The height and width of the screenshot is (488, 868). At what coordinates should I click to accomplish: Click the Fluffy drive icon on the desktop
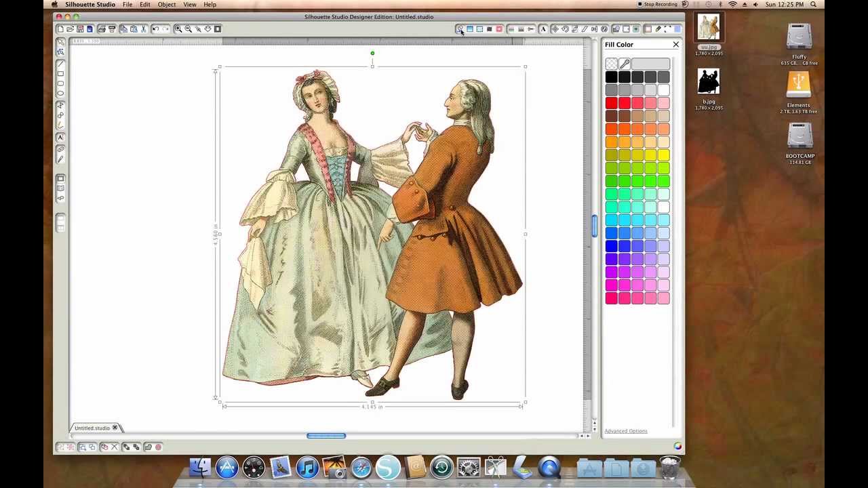pos(799,37)
